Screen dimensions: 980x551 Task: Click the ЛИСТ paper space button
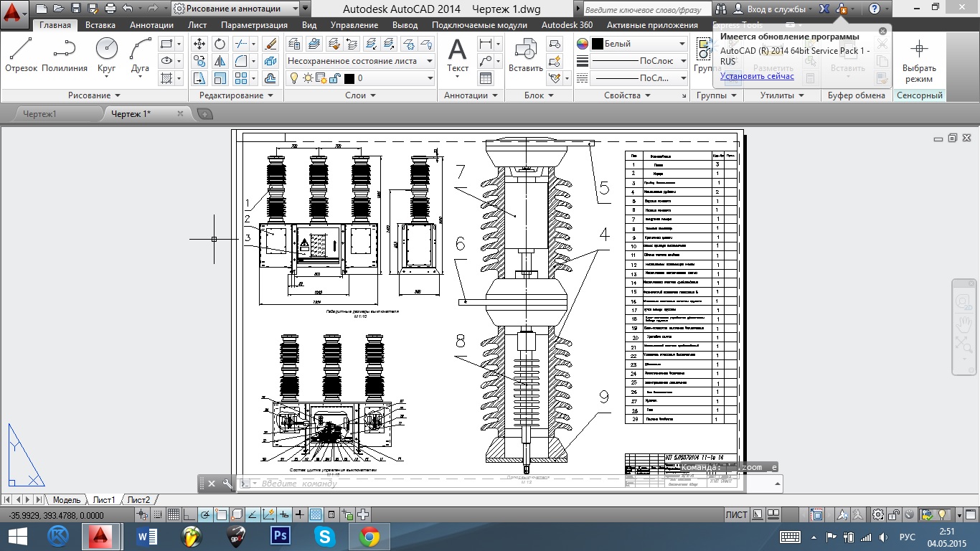tap(737, 514)
